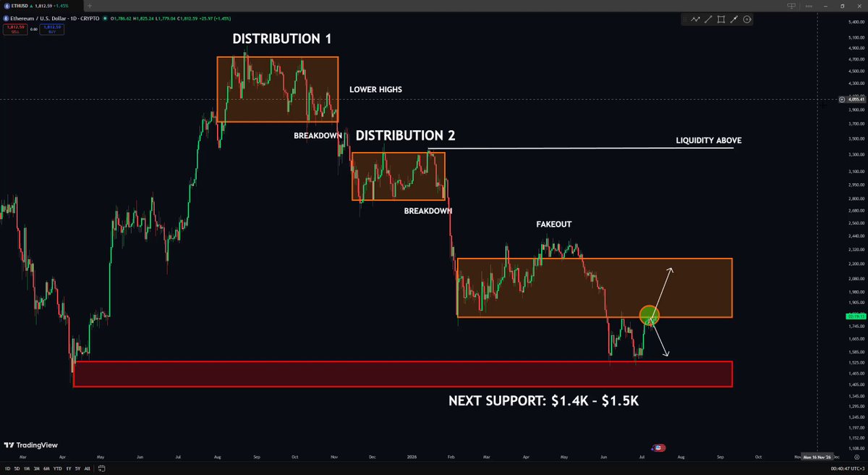Select the 6M time range

(x=47, y=468)
